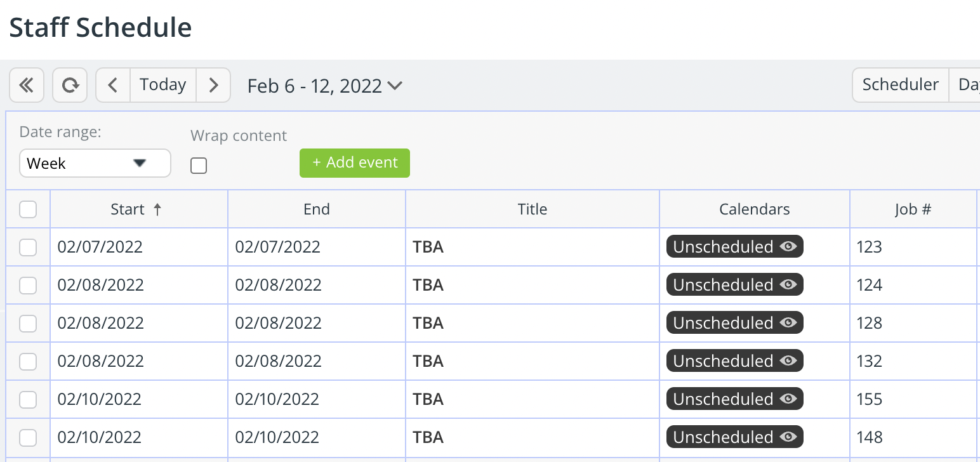This screenshot has height=462, width=980.
Task: Expand the Feb 6 - 12, 2022 date picker
Action: click(x=324, y=86)
